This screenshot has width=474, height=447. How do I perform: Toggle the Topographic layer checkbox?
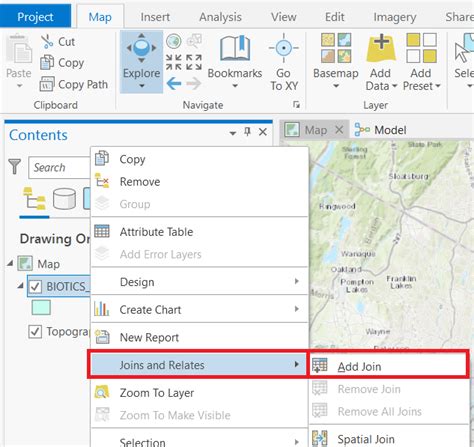[35, 332]
